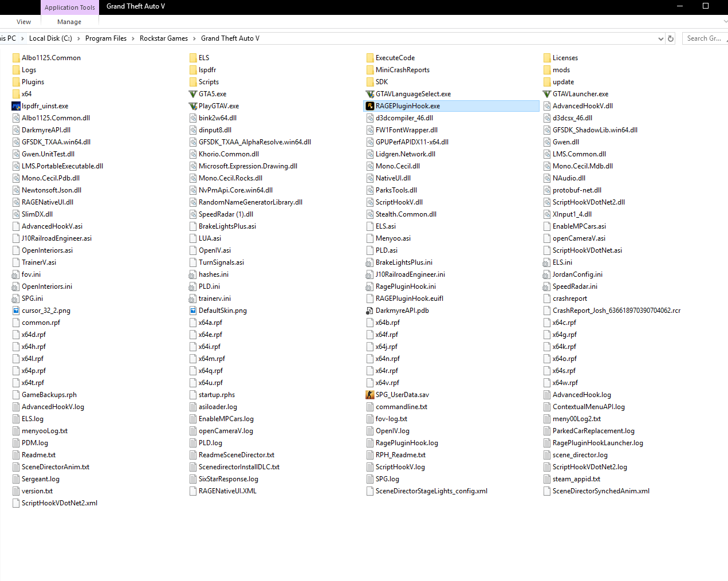Select the PlayGTAV.exe icon

(x=193, y=106)
